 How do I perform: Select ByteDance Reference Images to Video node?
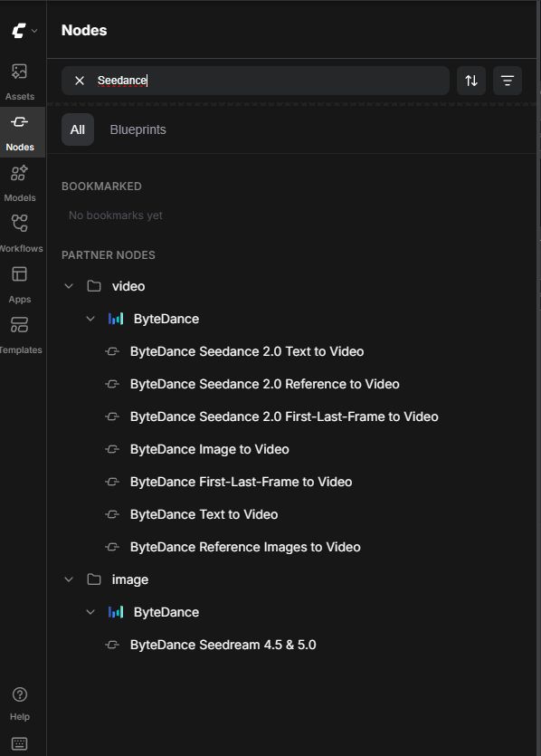pos(245,547)
